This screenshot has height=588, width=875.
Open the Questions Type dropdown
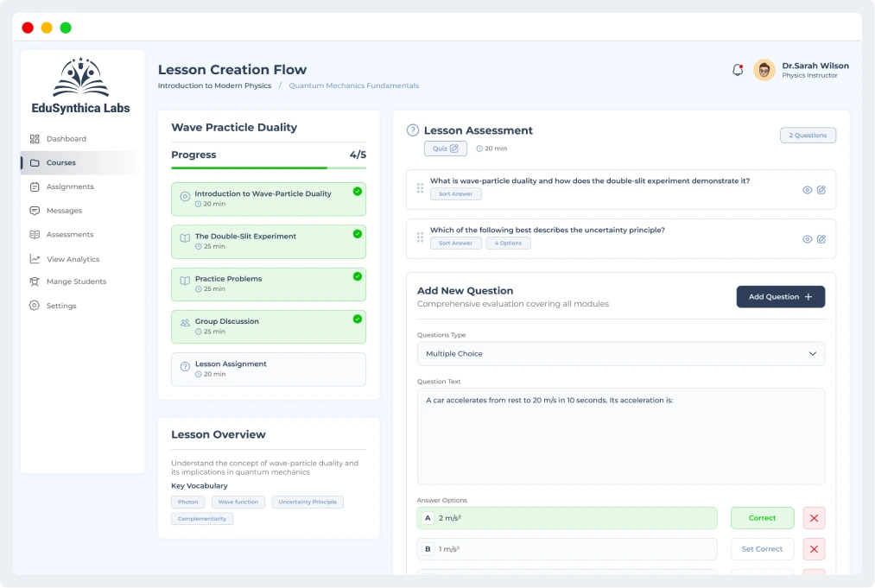click(620, 354)
